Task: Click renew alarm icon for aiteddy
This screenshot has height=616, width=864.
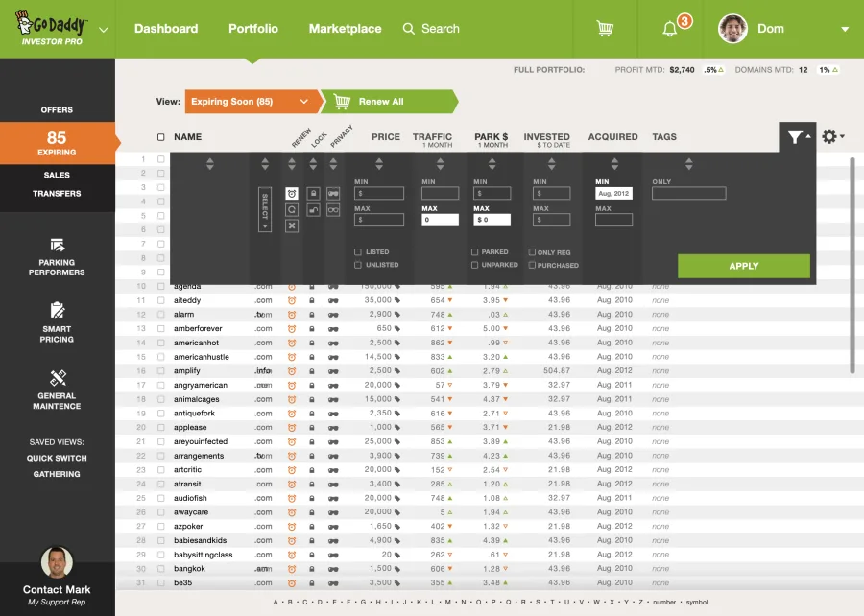Action: 292,300
